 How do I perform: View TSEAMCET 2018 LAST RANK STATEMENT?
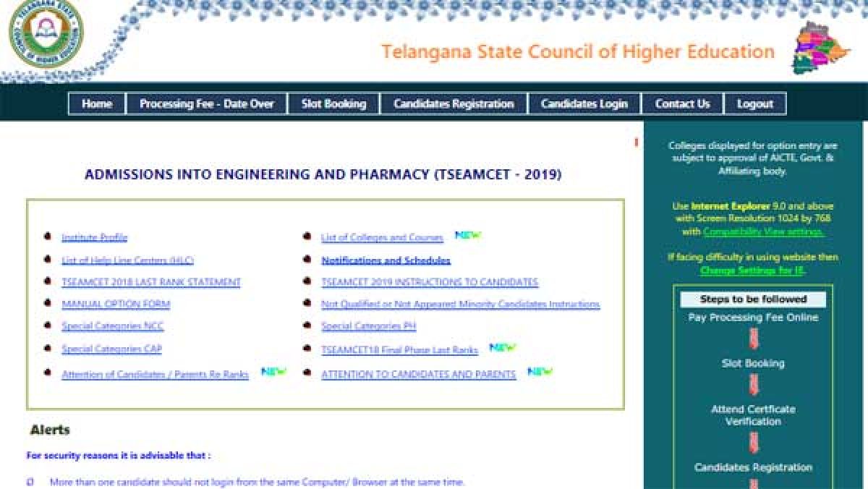[150, 283]
